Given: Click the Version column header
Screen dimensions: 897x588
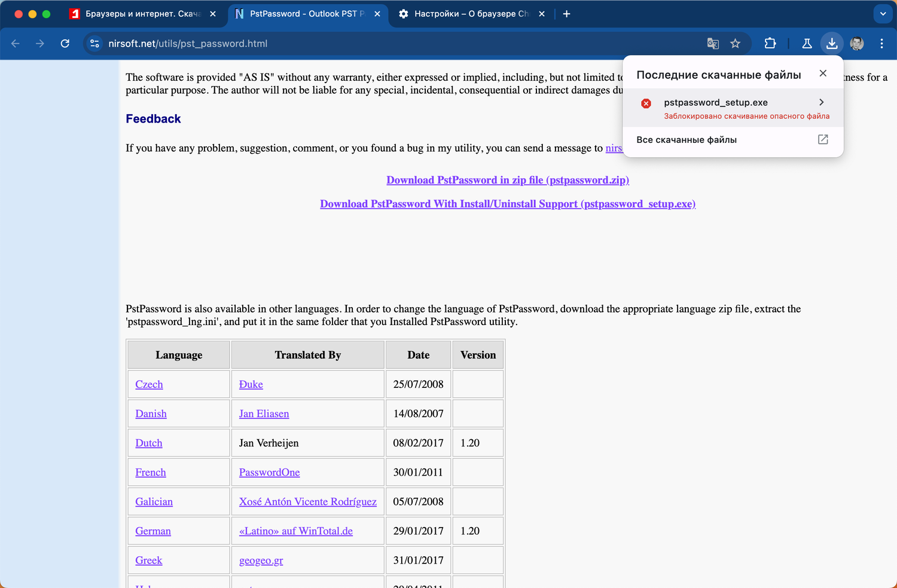Looking at the screenshot, I should [x=478, y=355].
